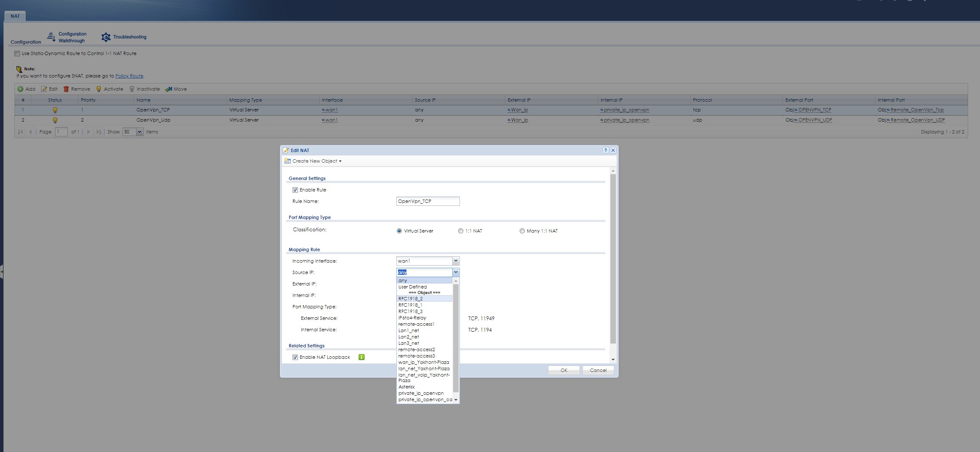Screen dimensions: 980x452
Task: Open the Troubleshooting gear icon
Action: pos(106,37)
